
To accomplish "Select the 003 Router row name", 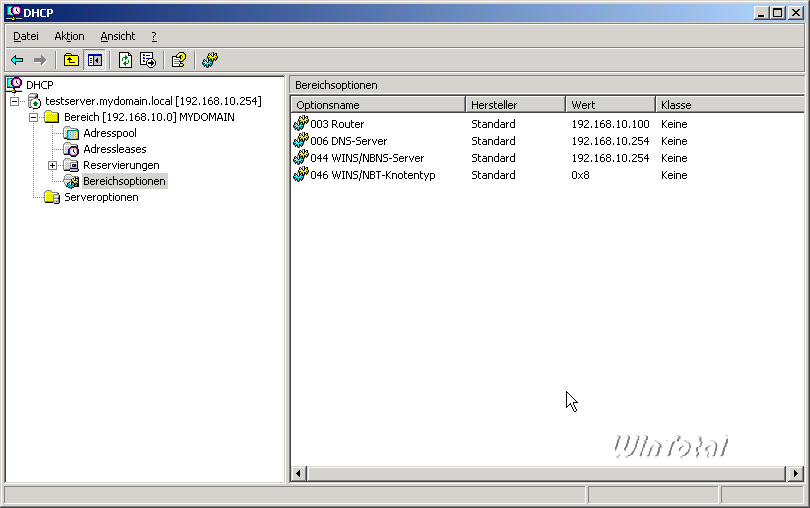I will coord(337,124).
